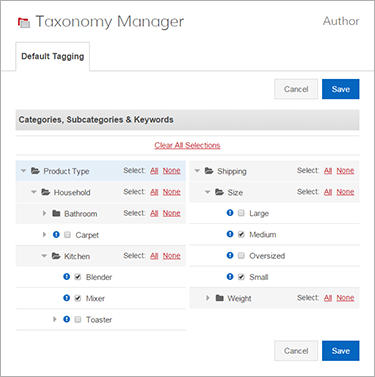This screenshot has height=377, width=375.
Task: Expand the Bathroom subcategory arrow
Action: point(44,213)
